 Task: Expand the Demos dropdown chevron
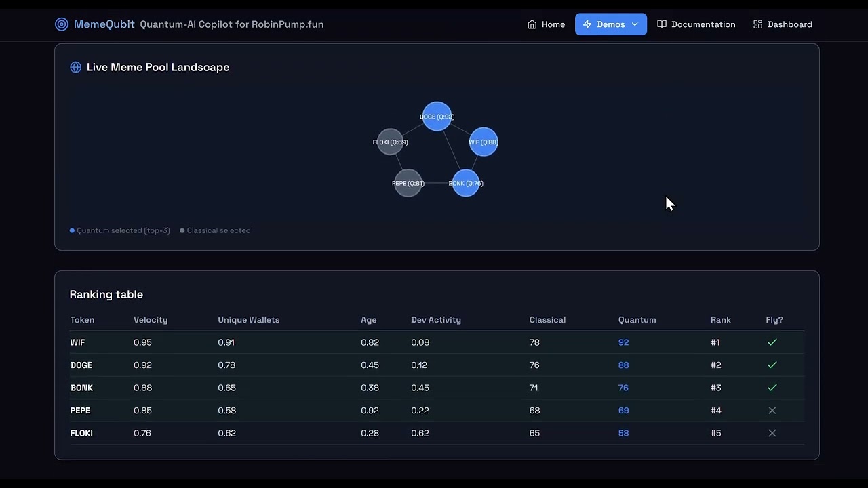[635, 24]
